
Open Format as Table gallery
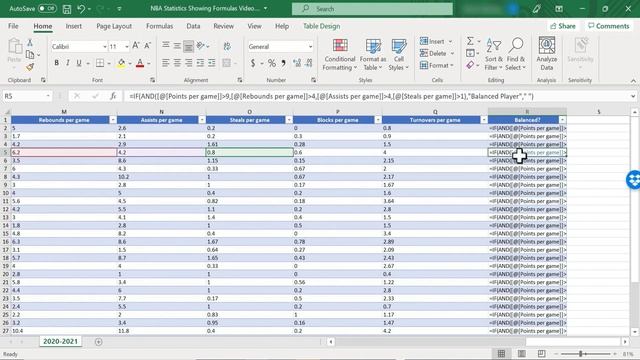coord(373,55)
